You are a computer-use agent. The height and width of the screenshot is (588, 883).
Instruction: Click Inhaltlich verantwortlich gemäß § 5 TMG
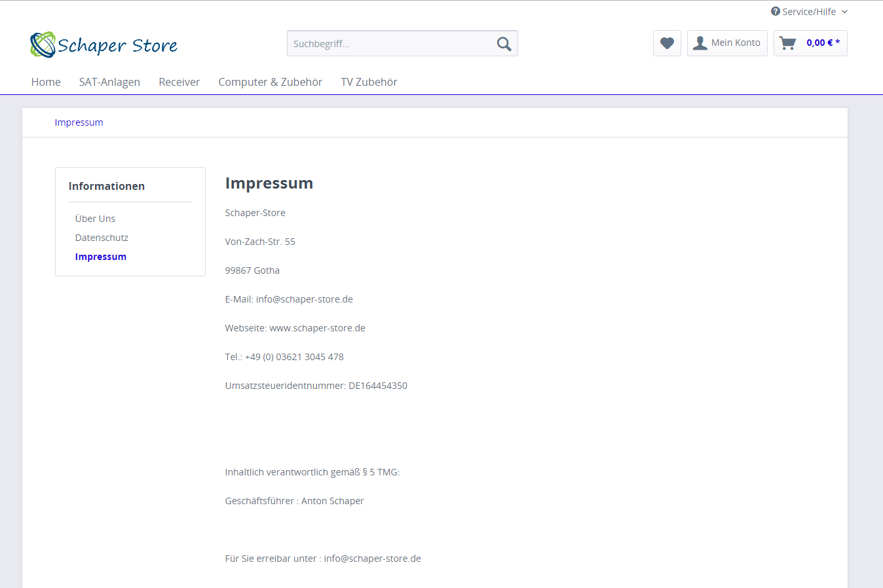click(312, 472)
